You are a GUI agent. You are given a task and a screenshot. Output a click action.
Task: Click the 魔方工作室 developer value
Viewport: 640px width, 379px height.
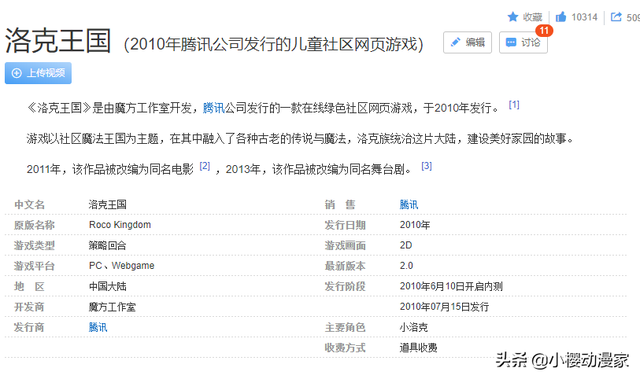tap(112, 307)
